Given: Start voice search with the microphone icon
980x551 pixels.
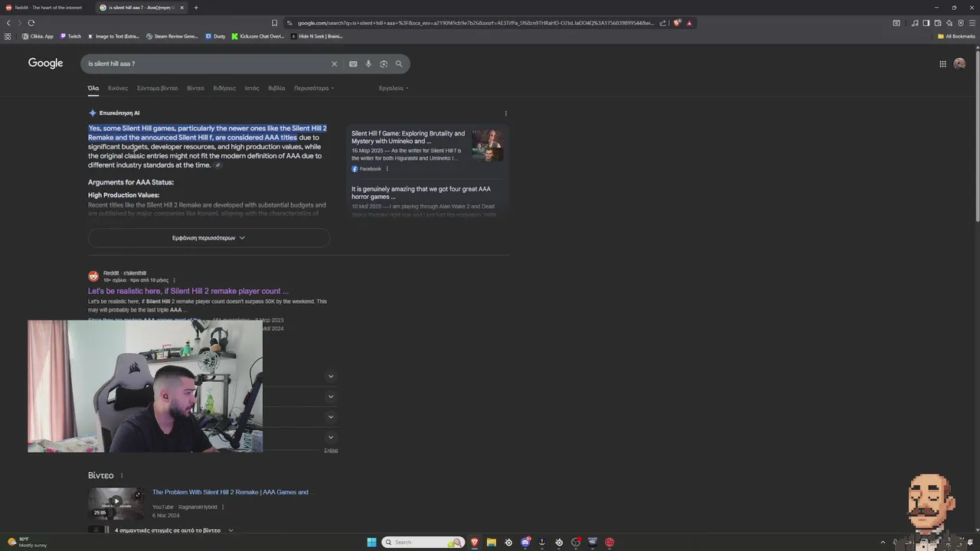Looking at the screenshot, I should (x=368, y=64).
